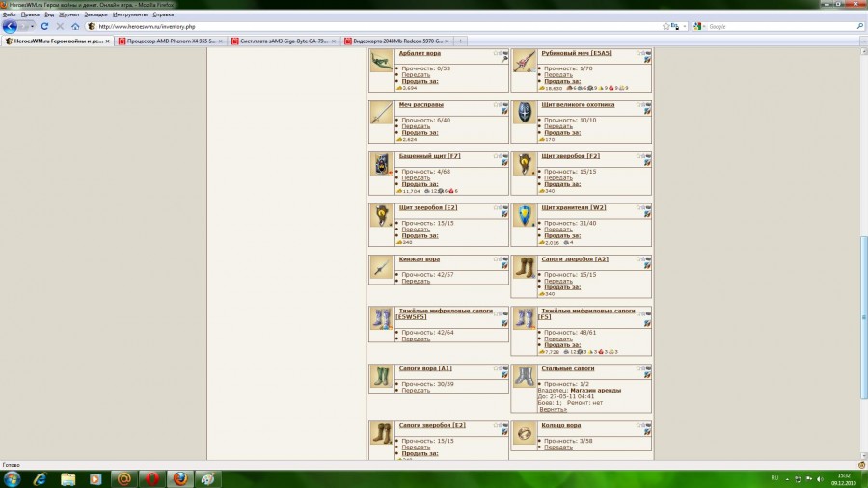Reload the page with the refresh icon
The width and height of the screenshot is (868, 488).
[44, 26]
